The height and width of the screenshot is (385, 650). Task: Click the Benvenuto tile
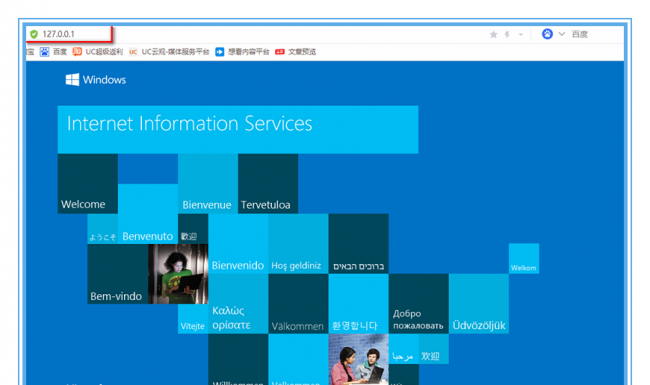pos(148,214)
